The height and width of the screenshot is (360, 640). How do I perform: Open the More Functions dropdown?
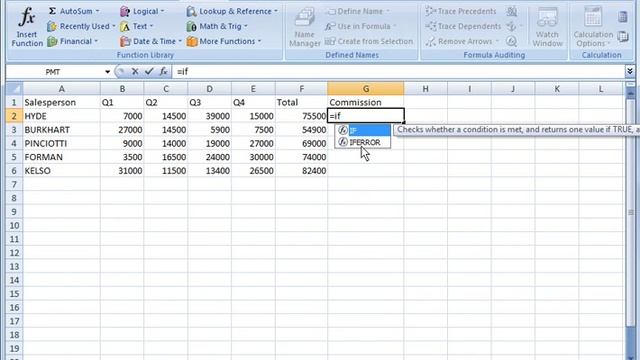click(223, 41)
